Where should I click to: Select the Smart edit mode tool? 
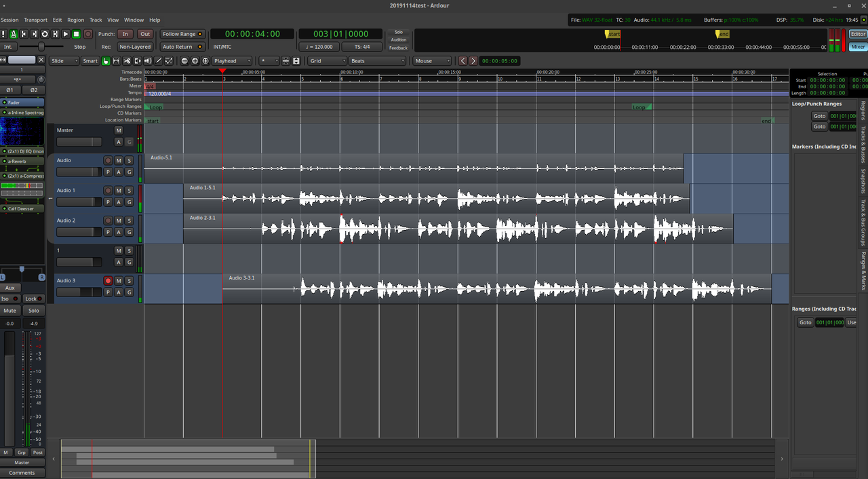click(x=90, y=60)
